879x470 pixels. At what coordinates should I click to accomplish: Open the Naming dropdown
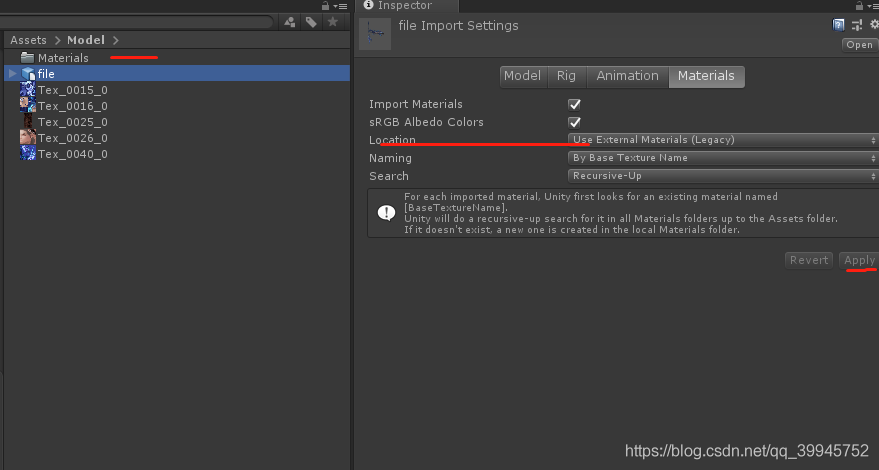[x=723, y=158]
